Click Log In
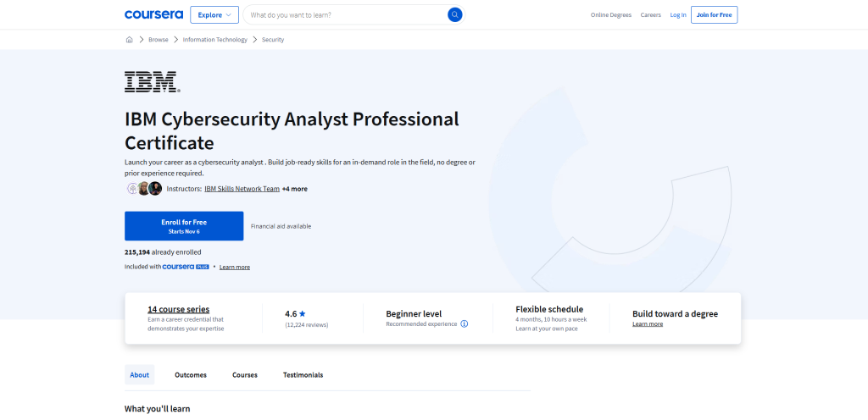 677,15
